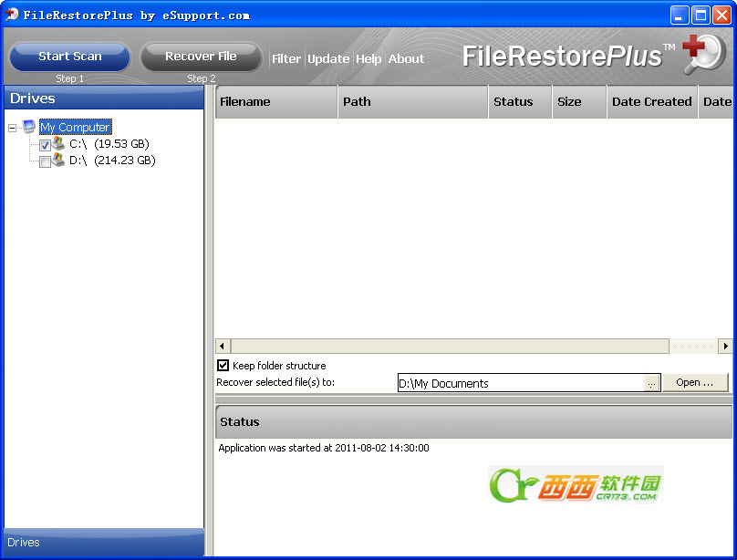Image resolution: width=737 pixels, height=560 pixels.
Task: Open the Help menu
Action: [x=368, y=58]
